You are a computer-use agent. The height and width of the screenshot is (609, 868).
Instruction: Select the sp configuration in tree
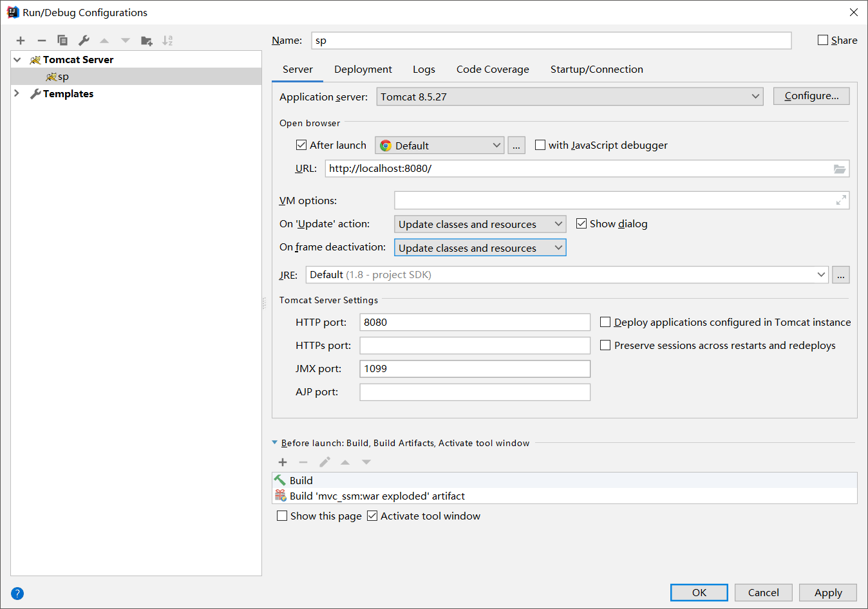pyautogui.click(x=137, y=77)
